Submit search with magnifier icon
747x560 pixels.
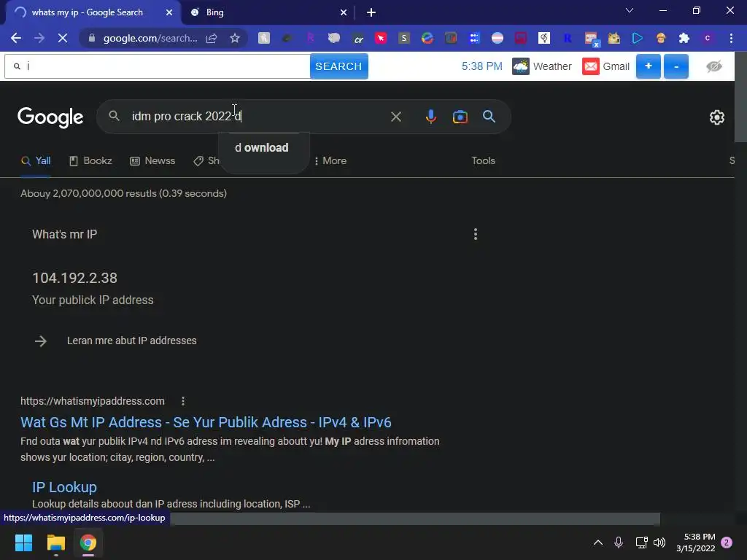(x=489, y=117)
